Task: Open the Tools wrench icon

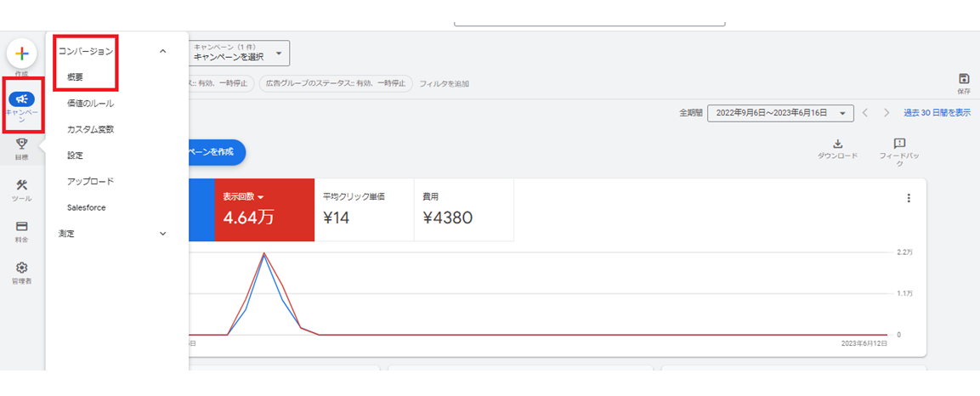Action: pos(22,186)
